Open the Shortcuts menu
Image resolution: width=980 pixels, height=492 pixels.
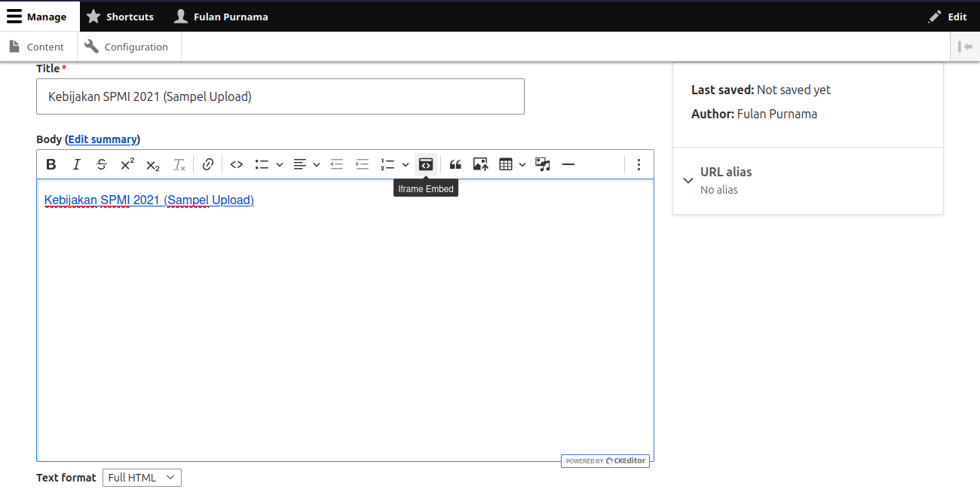(x=120, y=17)
